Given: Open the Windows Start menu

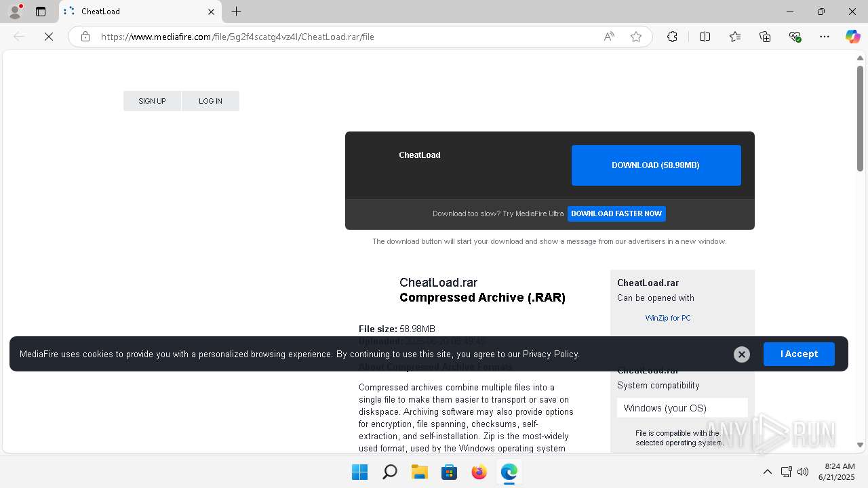Looking at the screenshot, I should tap(359, 472).
